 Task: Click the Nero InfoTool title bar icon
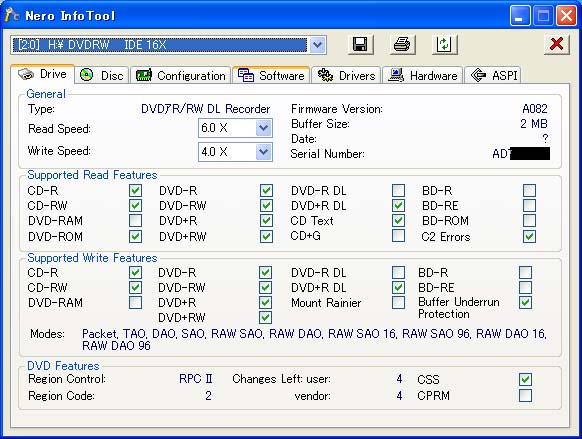pos(12,15)
